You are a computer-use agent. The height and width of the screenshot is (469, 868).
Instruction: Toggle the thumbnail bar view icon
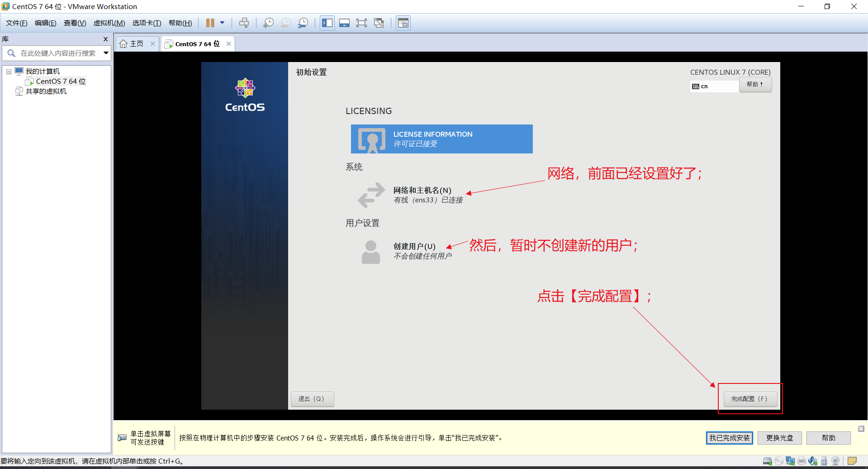pyautogui.click(x=345, y=23)
